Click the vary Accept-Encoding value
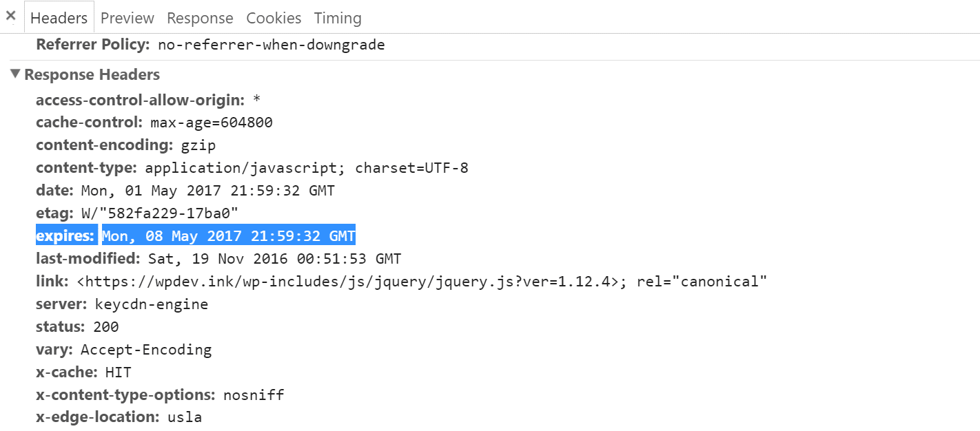 pyautogui.click(x=146, y=350)
